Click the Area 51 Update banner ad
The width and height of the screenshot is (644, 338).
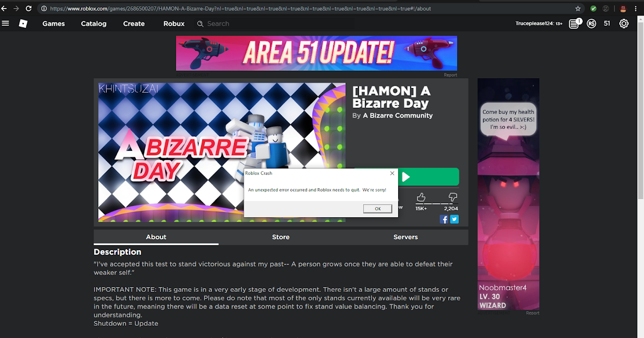point(317,53)
